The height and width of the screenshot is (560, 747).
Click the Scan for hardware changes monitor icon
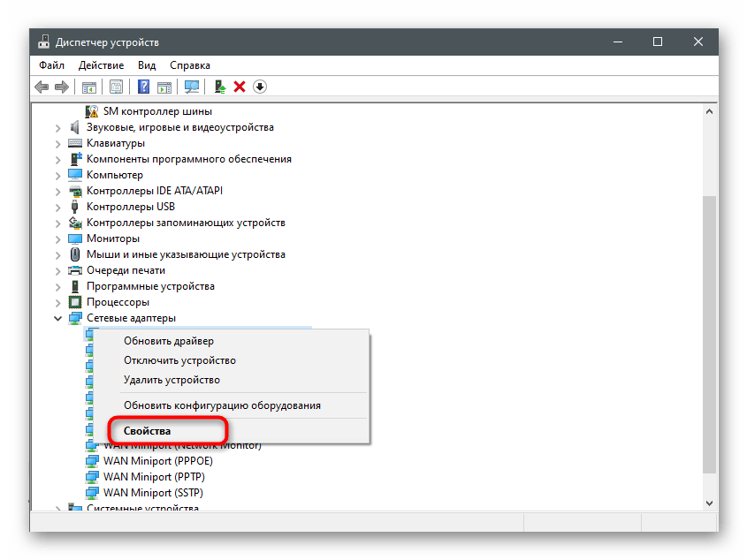tap(191, 87)
